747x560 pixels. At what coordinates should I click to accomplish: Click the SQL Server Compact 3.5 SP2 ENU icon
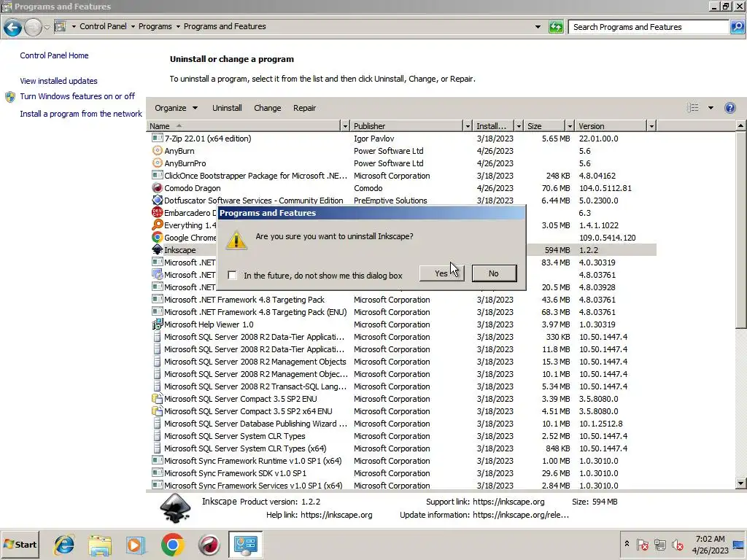pyautogui.click(x=157, y=399)
